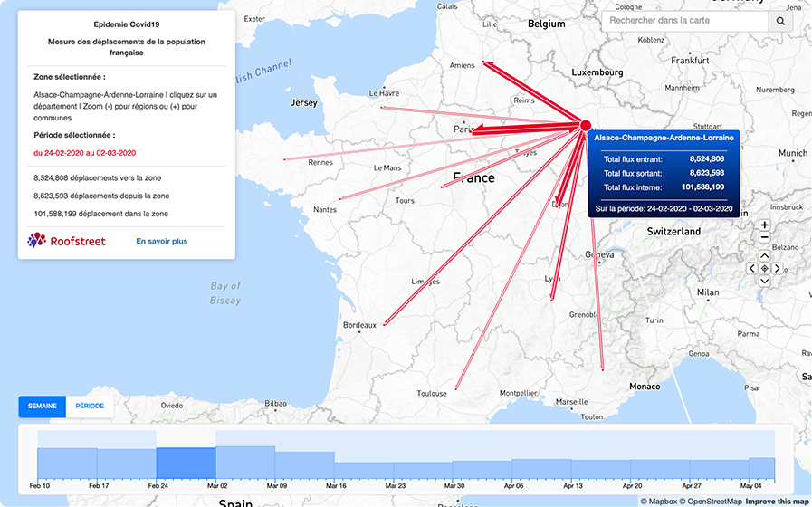The image size is (812, 507).
Task: Zoom in with the plus button
Action: pos(765,225)
